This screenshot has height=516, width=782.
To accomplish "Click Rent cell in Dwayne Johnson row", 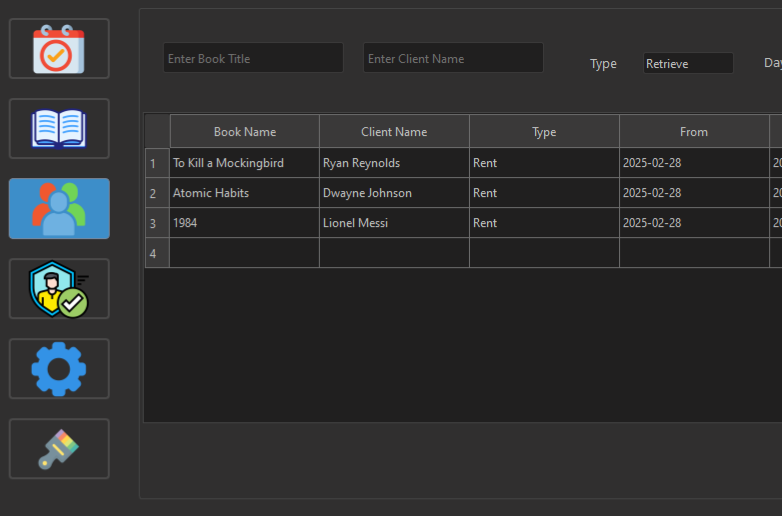I will click(544, 193).
